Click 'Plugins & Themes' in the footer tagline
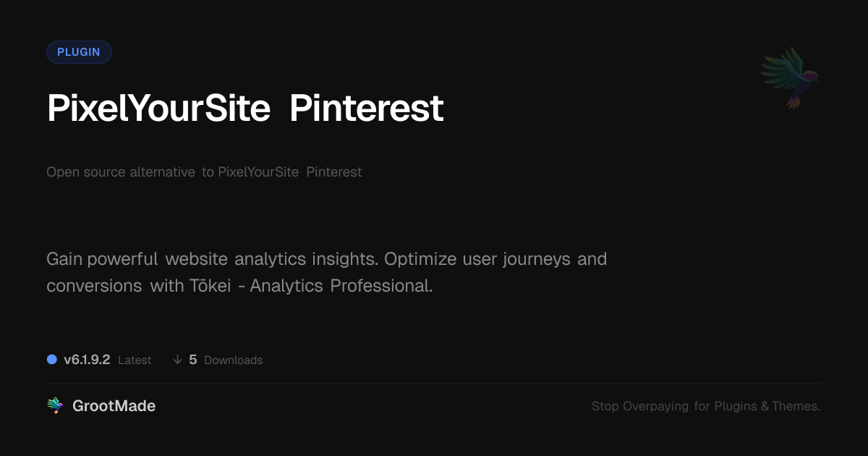 [x=767, y=406]
